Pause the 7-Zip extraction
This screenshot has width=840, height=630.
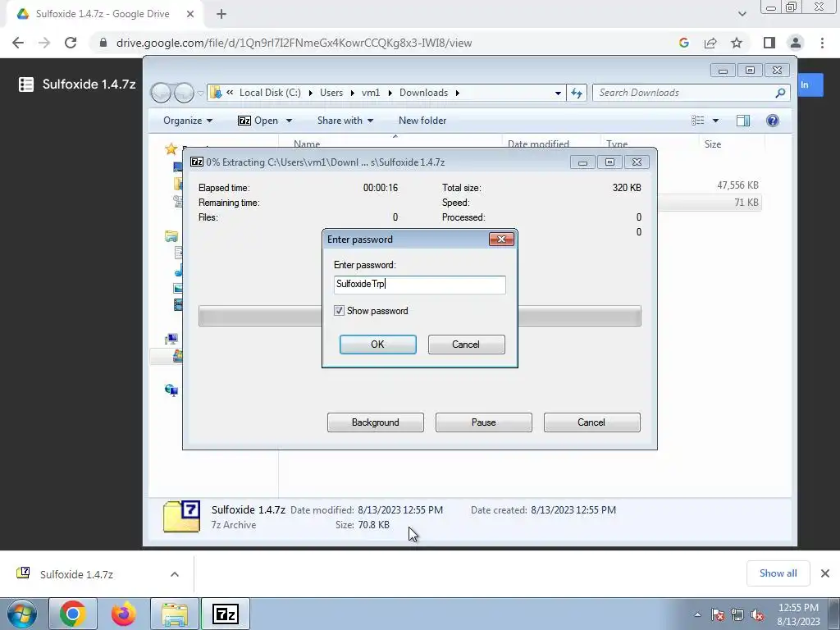tap(483, 422)
